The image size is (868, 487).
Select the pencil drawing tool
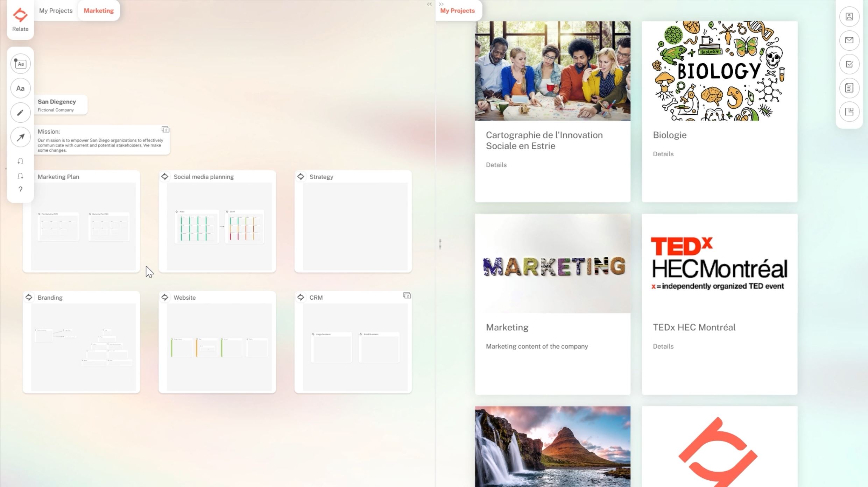[x=20, y=113]
